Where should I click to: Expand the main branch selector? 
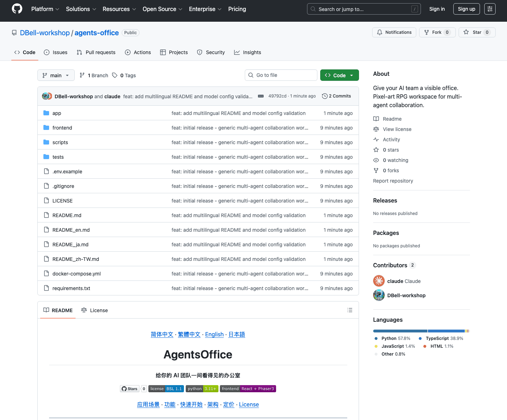click(56, 75)
